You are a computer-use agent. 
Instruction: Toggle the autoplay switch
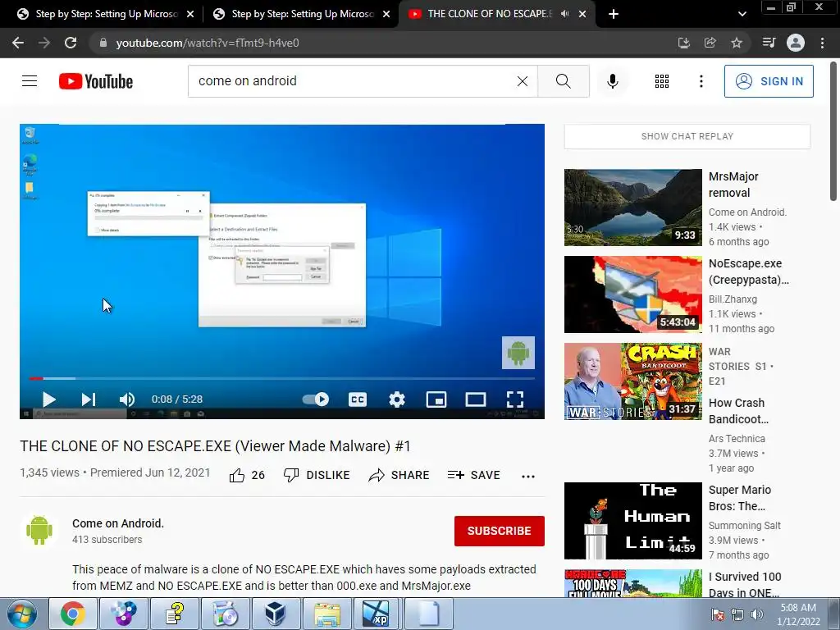pos(316,399)
